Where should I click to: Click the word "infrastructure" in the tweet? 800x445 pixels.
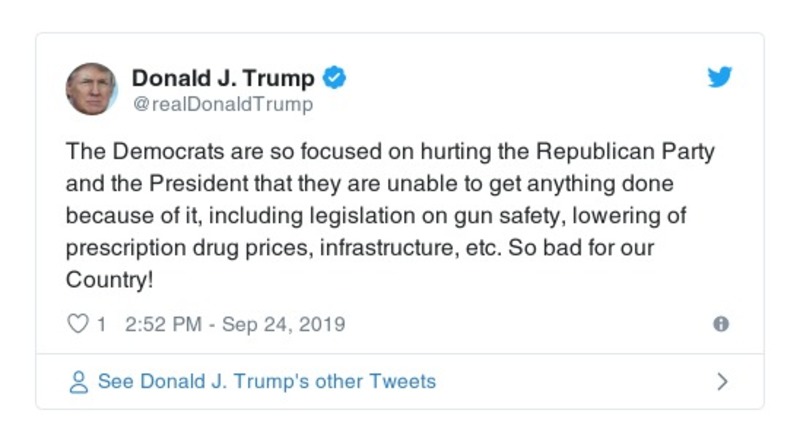pos(384,247)
